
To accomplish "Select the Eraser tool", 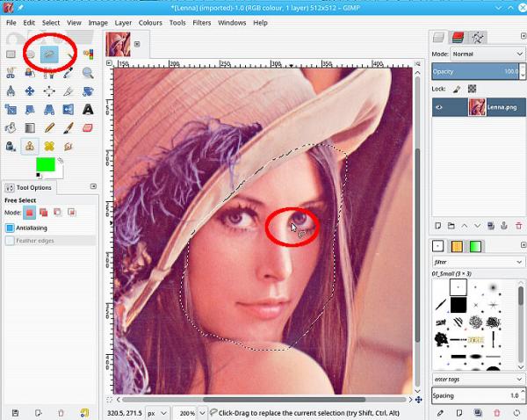I will [x=88, y=127].
